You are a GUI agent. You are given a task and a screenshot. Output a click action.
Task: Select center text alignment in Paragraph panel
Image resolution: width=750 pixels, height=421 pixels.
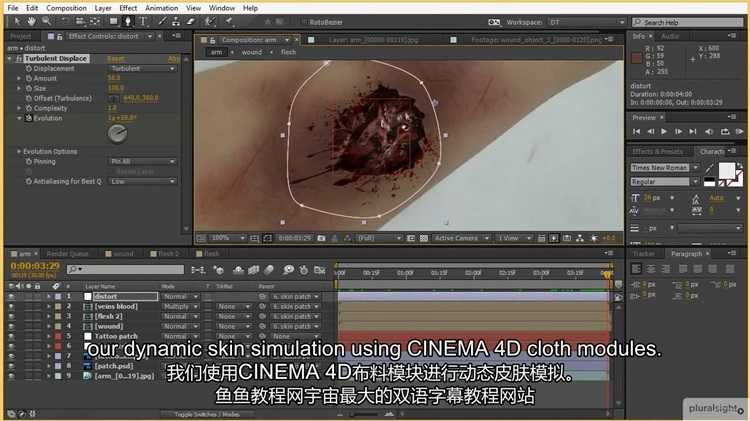(x=651, y=269)
